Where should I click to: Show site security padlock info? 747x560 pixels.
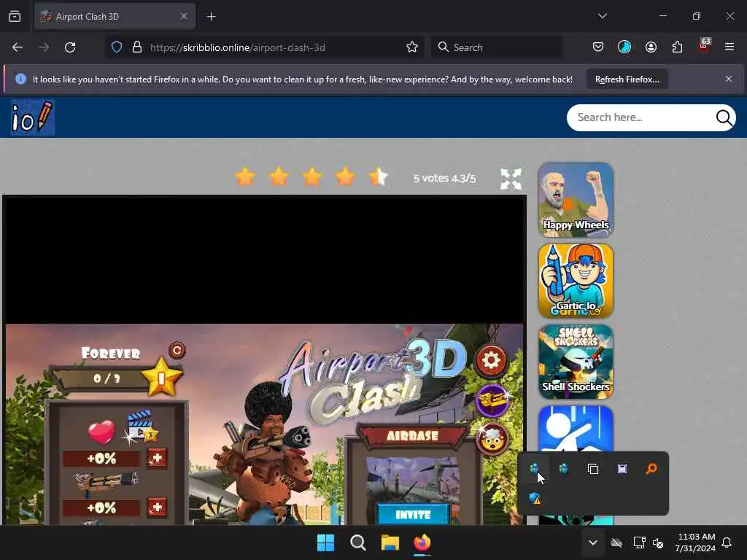tap(137, 47)
